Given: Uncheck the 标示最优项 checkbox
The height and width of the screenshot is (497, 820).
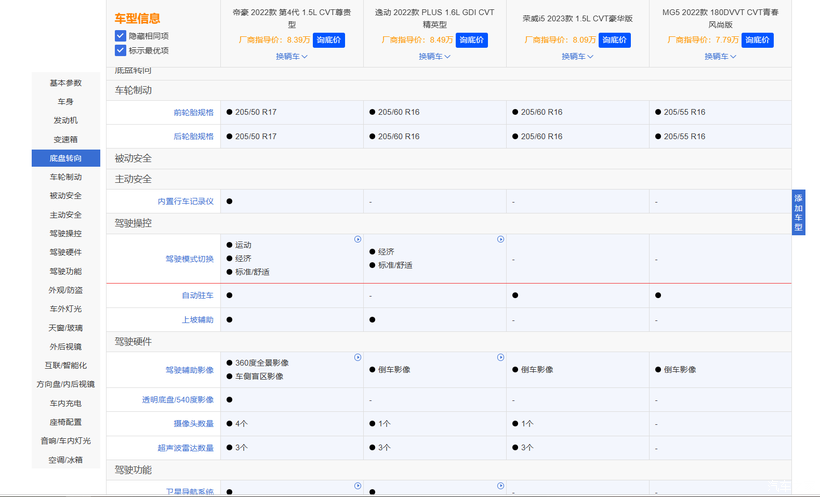Looking at the screenshot, I should click(120, 50).
